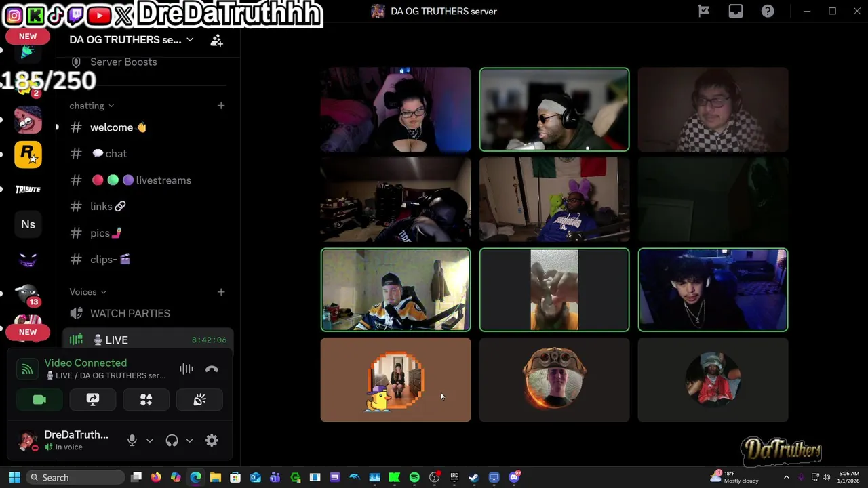Screen dimensions: 868x488
Task: Select the helmet-framed avatar participant tile
Action: click(554, 380)
